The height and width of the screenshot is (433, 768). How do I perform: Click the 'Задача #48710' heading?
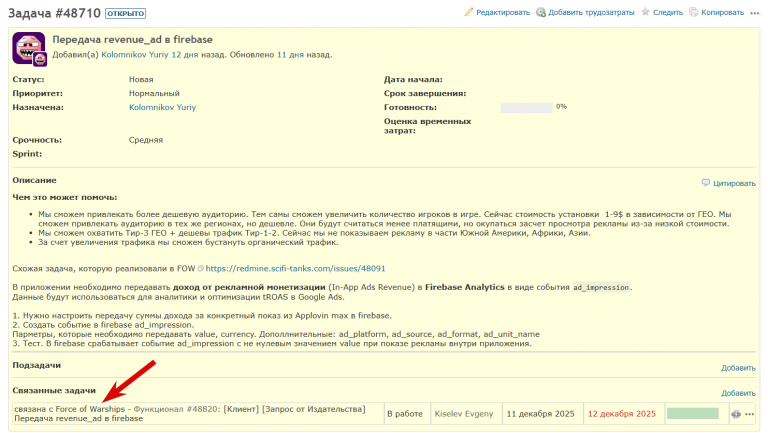click(x=54, y=13)
